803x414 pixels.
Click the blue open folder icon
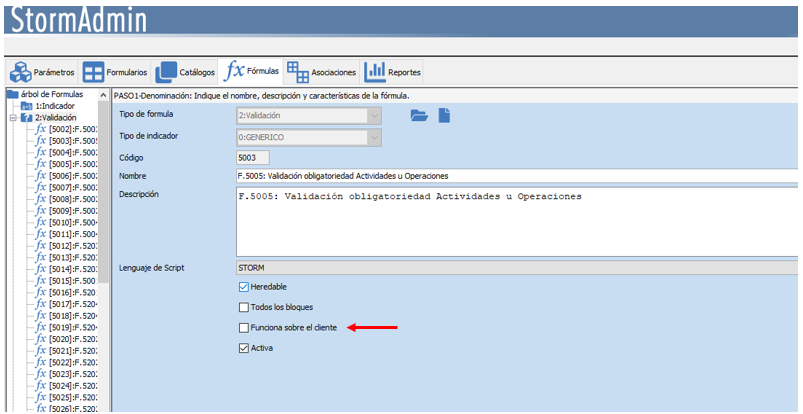[x=419, y=116]
